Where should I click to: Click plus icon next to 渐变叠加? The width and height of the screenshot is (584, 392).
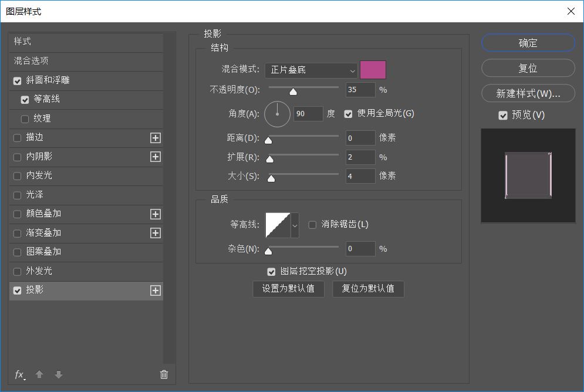click(155, 233)
